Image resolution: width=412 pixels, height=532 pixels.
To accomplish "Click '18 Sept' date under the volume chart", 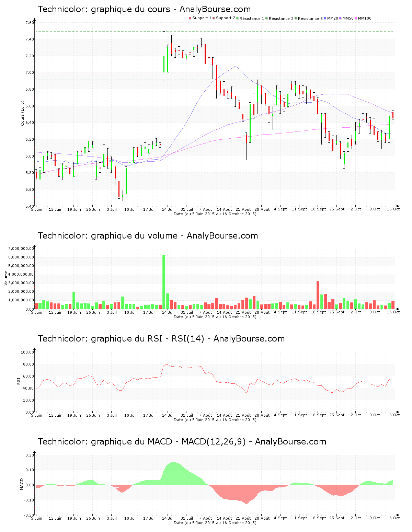I will pyautogui.click(x=318, y=312).
